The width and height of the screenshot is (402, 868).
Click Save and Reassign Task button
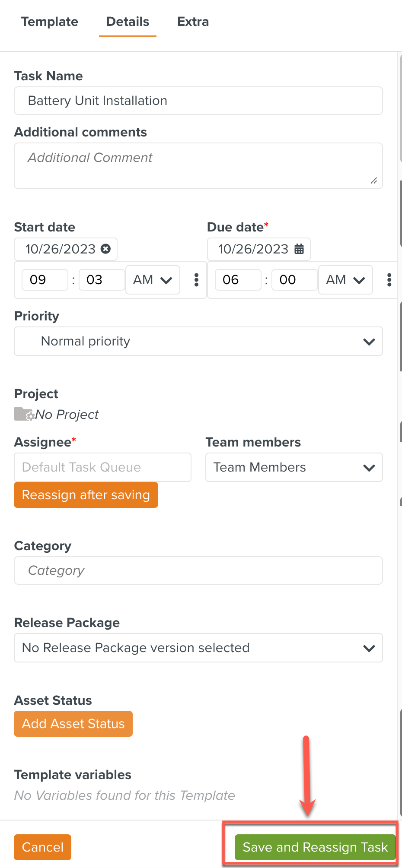pos(315,847)
